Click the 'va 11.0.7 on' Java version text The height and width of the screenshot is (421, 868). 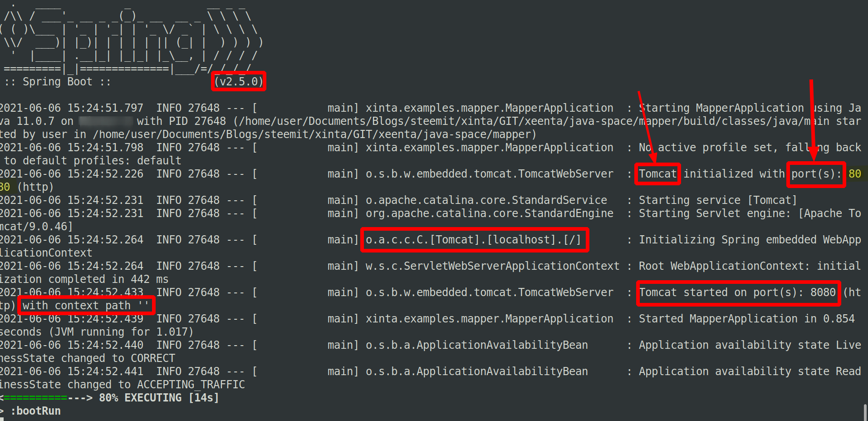tap(37, 121)
